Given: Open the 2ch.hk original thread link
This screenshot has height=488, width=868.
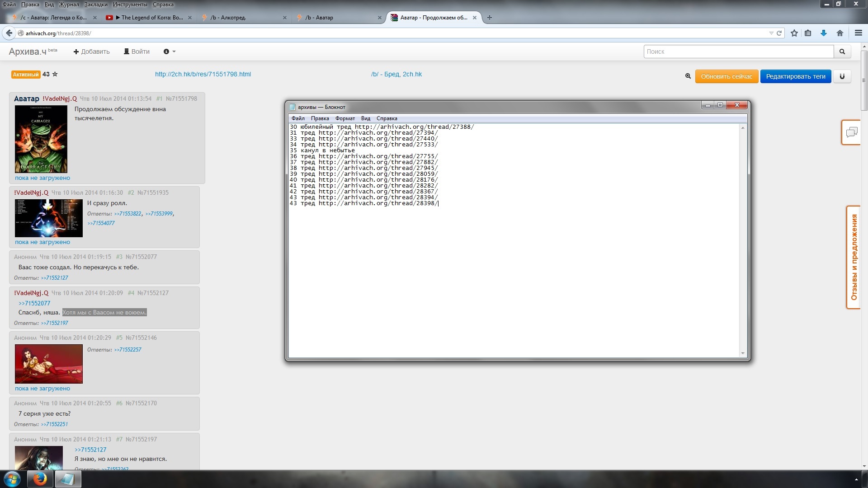Looking at the screenshot, I should [x=203, y=74].
